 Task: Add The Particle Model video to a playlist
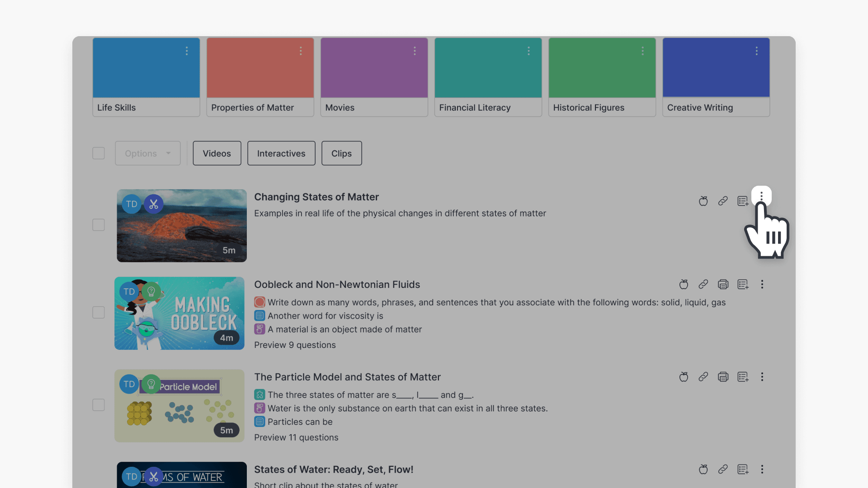coord(743,376)
